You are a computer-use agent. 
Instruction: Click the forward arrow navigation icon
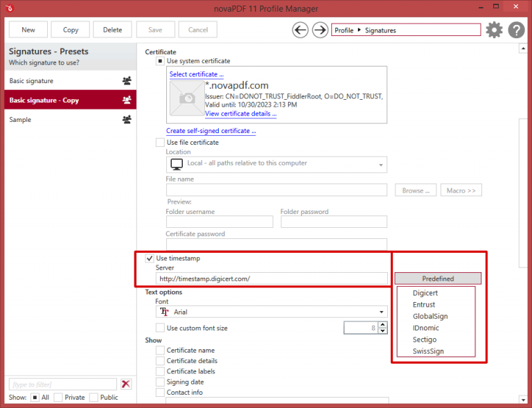click(x=320, y=30)
